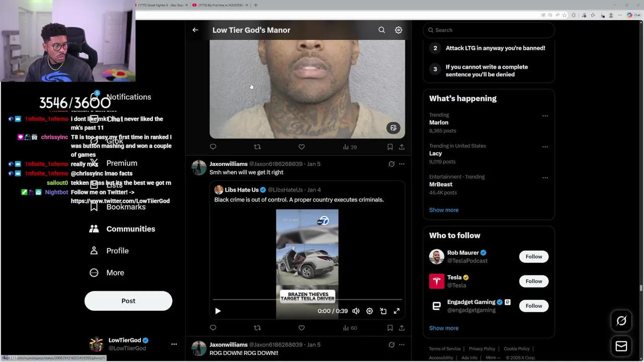Share the mugshot photo post
Screen dimensions: 644x362
[x=401, y=147]
